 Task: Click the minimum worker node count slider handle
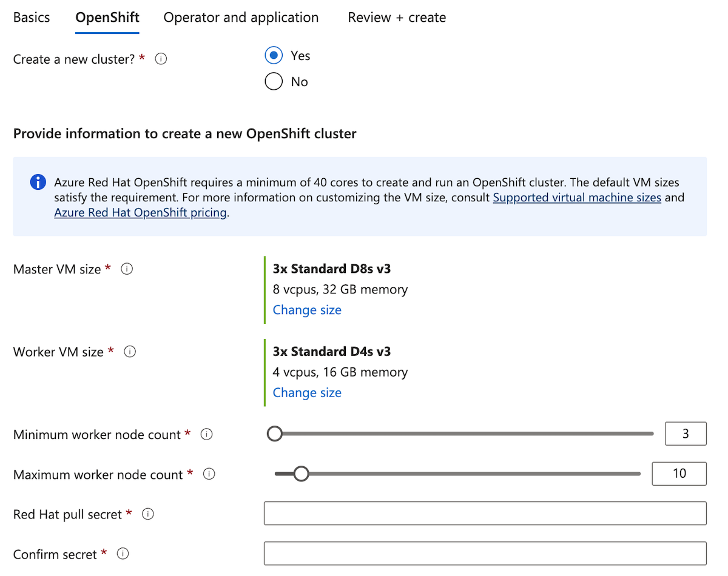pyautogui.click(x=275, y=434)
